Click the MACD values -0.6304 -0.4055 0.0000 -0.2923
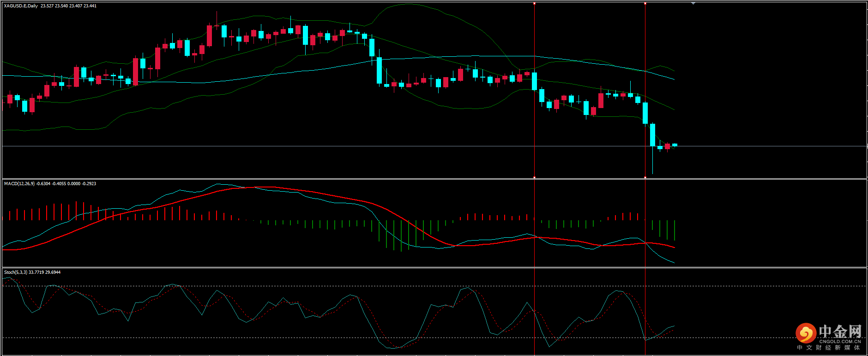 (66, 184)
